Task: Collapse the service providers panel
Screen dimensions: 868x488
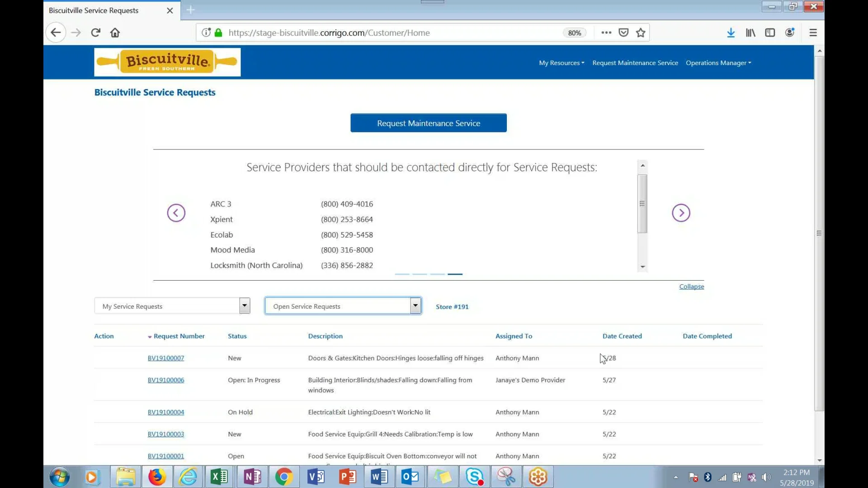Action: [691, 286]
